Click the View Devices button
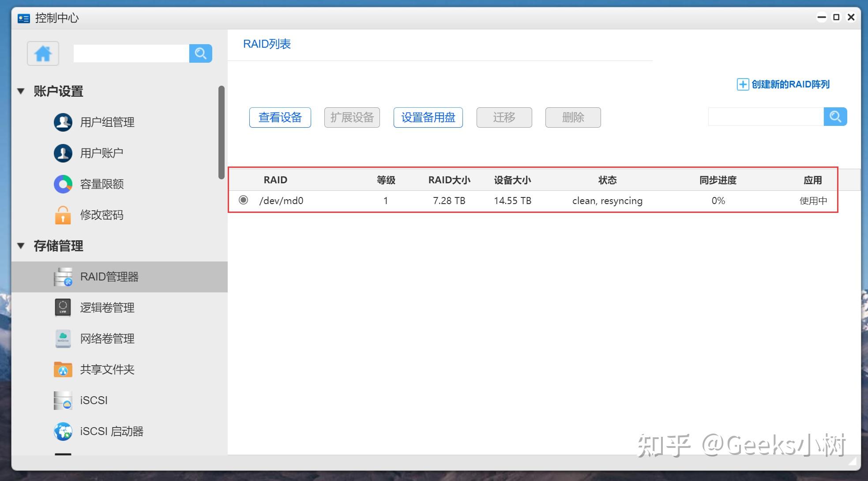Image resolution: width=868 pixels, height=481 pixels. 280,117
